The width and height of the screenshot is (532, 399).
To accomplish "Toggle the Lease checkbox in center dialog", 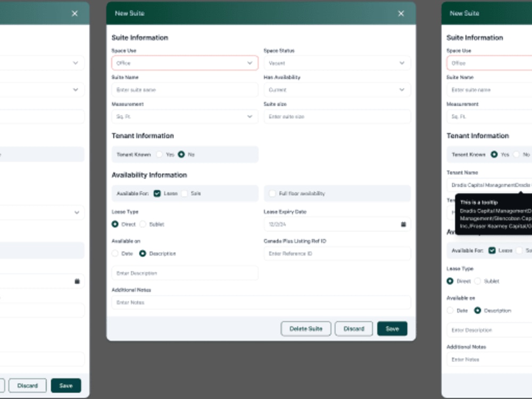I will coord(157,194).
